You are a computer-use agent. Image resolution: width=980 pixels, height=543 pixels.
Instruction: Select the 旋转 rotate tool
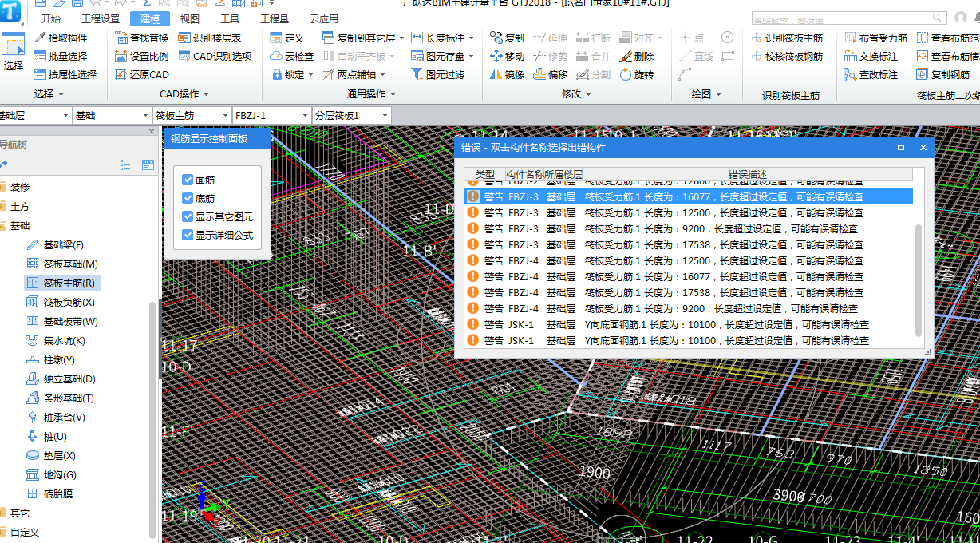pos(636,74)
